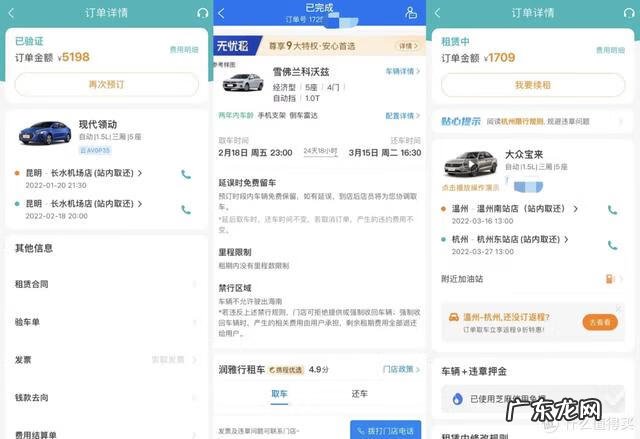Open nearby gas station icon
Viewport: 640px width, 439px height.
tap(609, 279)
